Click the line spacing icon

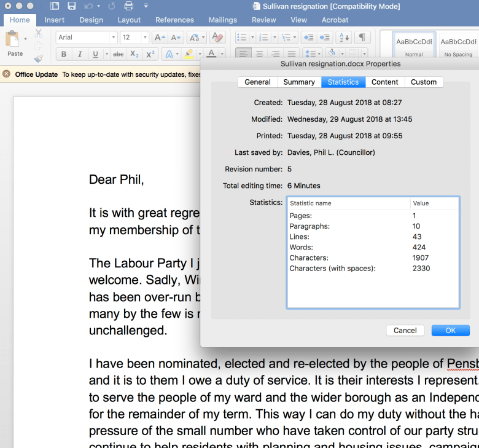coord(310,54)
